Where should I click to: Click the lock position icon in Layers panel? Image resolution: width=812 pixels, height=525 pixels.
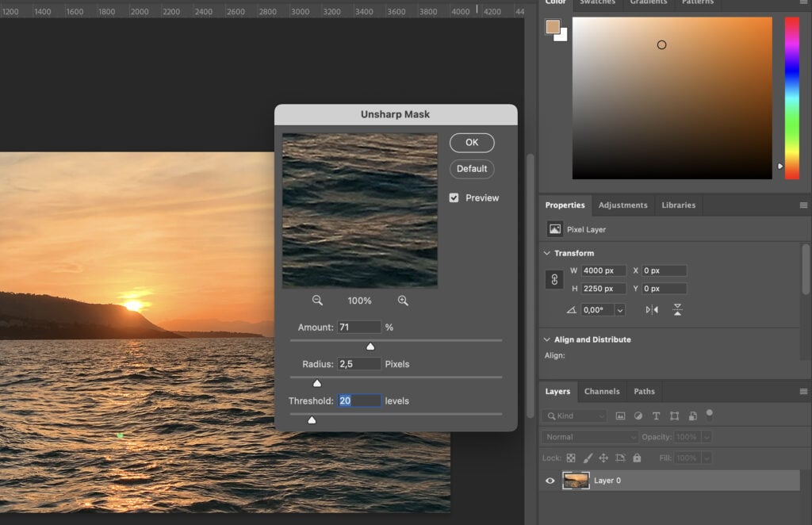tap(603, 458)
